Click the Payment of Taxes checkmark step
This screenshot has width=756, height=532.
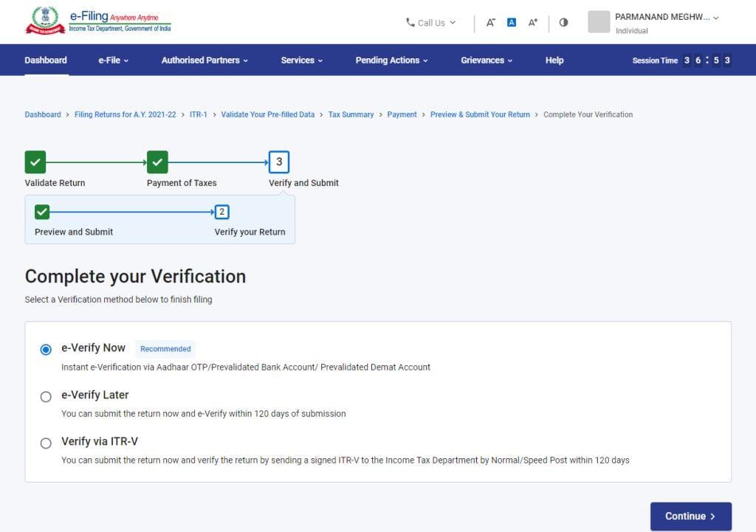157,162
